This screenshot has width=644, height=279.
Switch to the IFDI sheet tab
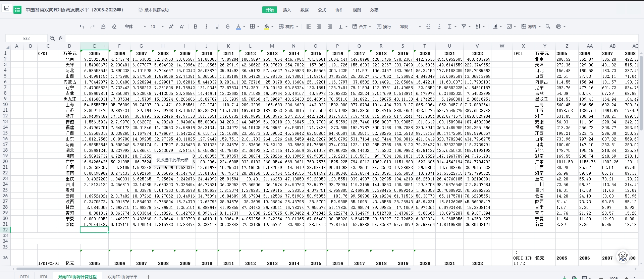[44, 276]
